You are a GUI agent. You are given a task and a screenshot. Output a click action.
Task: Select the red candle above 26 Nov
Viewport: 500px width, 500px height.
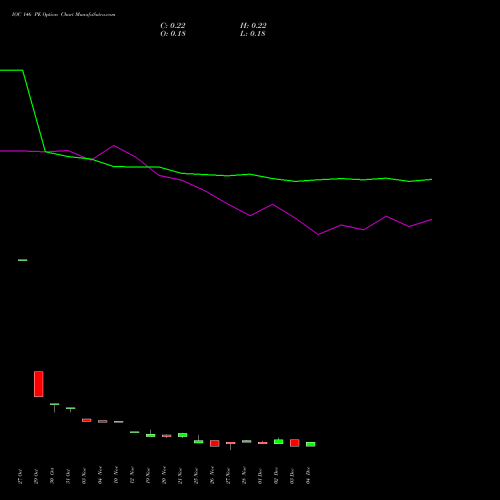pyautogui.click(x=215, y=443)
